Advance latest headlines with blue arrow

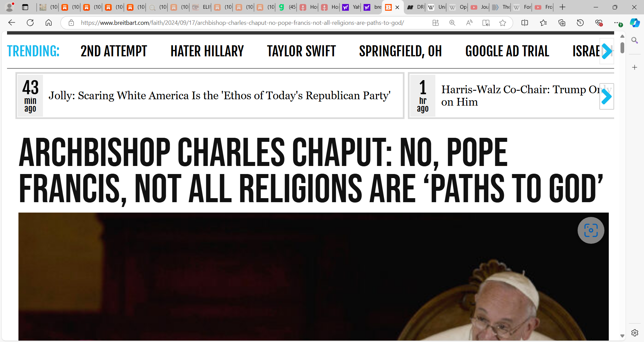607,97
